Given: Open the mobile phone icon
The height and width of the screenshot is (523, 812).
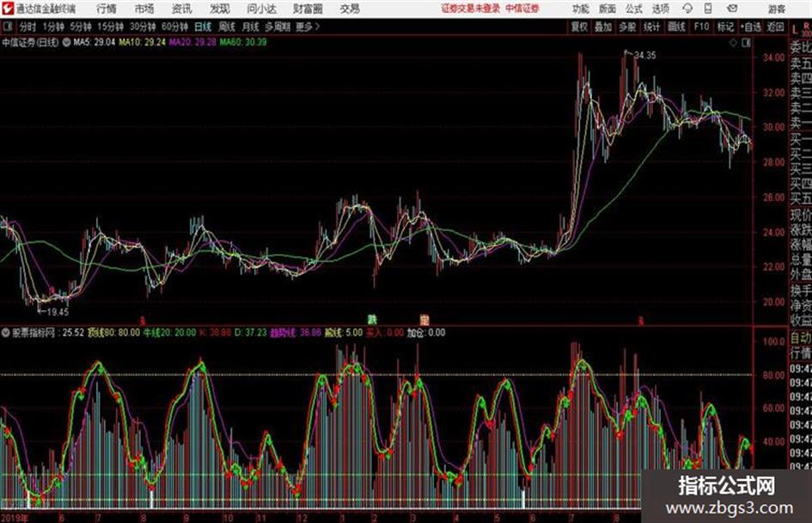Looking at the screenshot, I should (x=708, y=9).
